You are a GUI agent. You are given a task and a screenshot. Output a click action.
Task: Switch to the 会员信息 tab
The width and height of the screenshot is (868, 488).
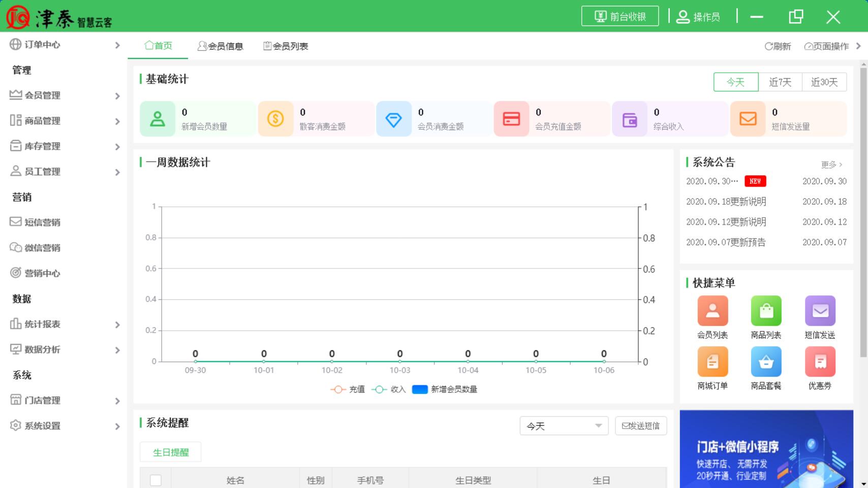(x=221, y=46)
